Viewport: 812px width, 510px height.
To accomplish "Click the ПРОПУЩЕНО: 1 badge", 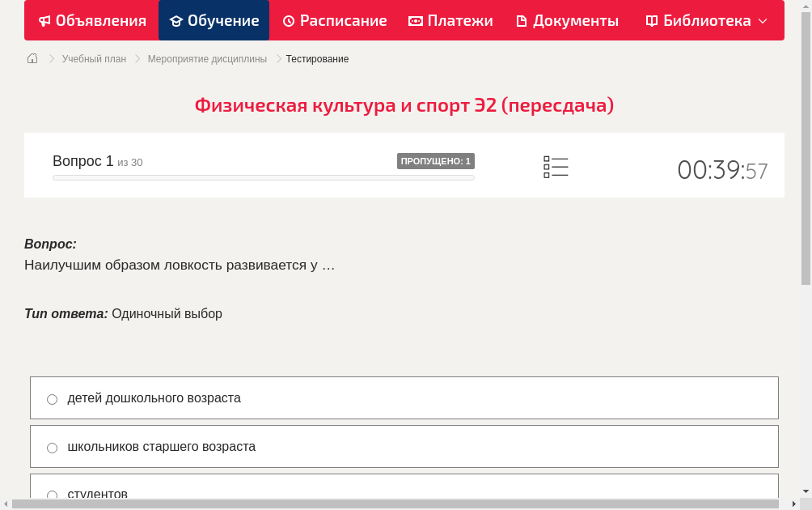I will (x=436, y=161).
